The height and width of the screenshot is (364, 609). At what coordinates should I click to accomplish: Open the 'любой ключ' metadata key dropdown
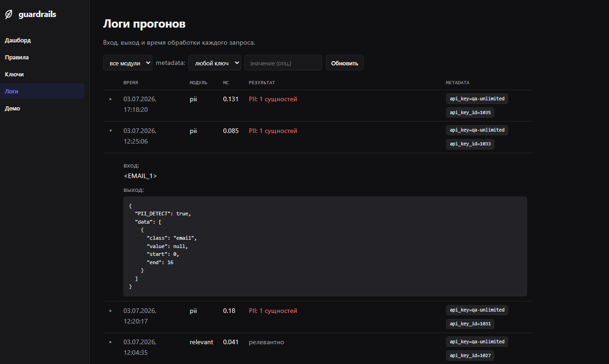(x=215, y=63)
